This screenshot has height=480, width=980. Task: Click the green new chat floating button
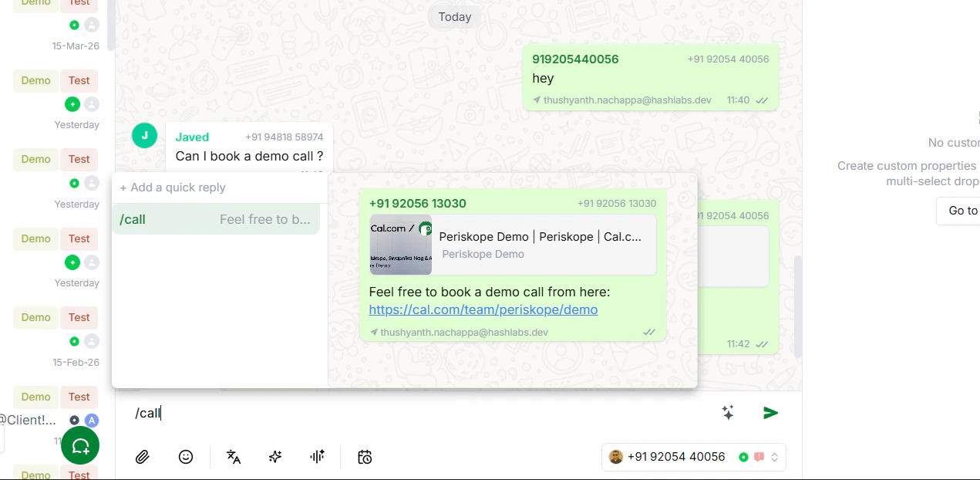(80, 445)
